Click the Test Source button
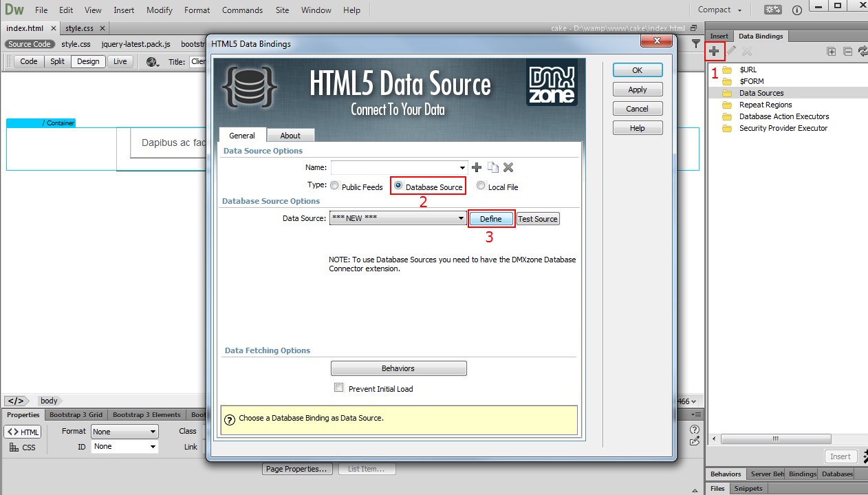Screen dimensions: 868x495 click(538, 219)
